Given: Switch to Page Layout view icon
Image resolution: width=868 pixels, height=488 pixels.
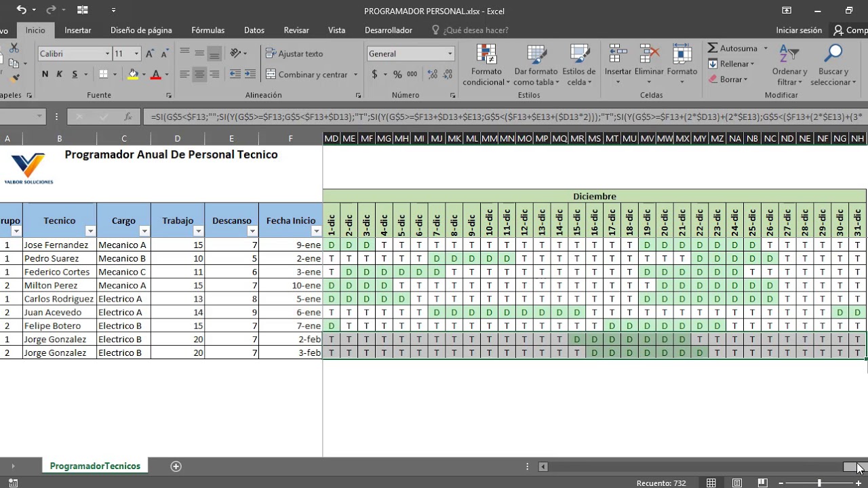Looking at the screenshot, I should [x=736, y=483].
